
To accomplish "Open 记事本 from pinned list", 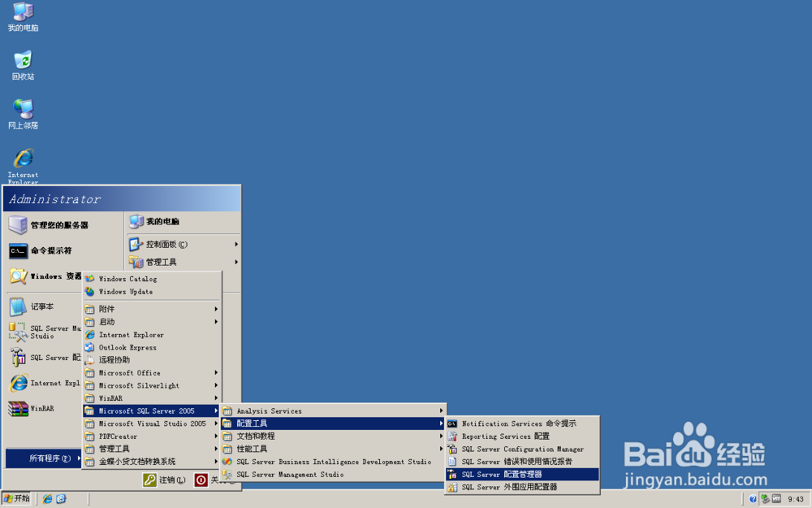I will 44,307.
